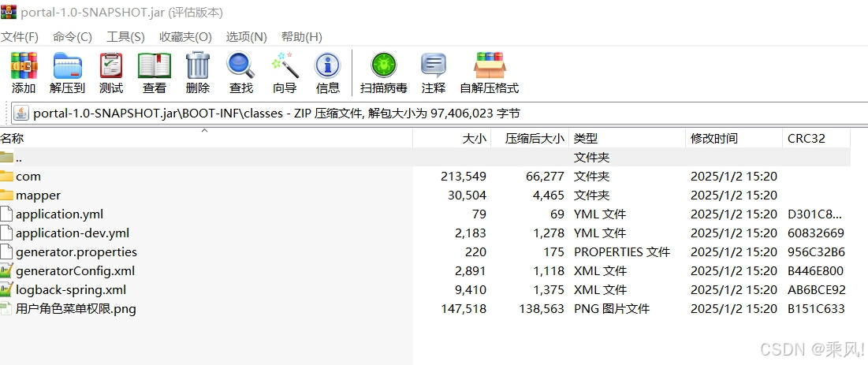Click the CRC32 value 60832669
The width and height of the screenshot is (868, 365).
tap(816, 233)
